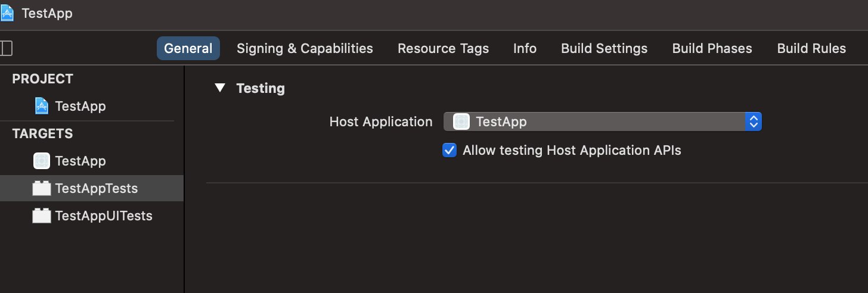Open the Host Application dropdown
Viewport: 868px width, 293px height.
(603, 122)
